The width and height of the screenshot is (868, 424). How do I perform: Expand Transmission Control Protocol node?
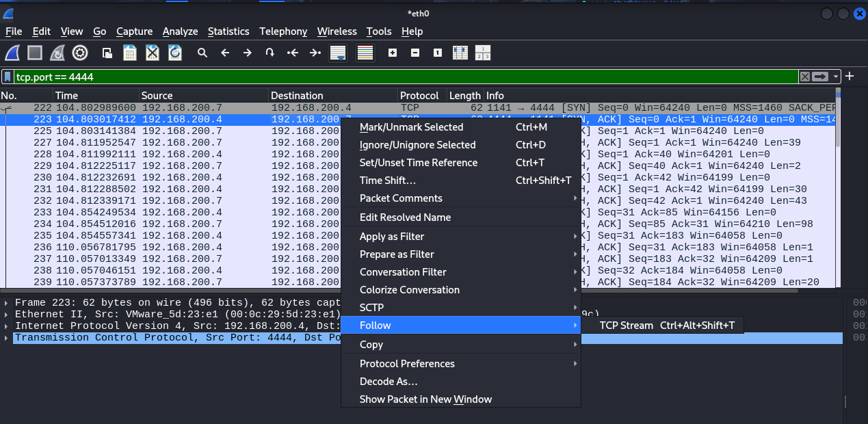click(x=7, y=338)
